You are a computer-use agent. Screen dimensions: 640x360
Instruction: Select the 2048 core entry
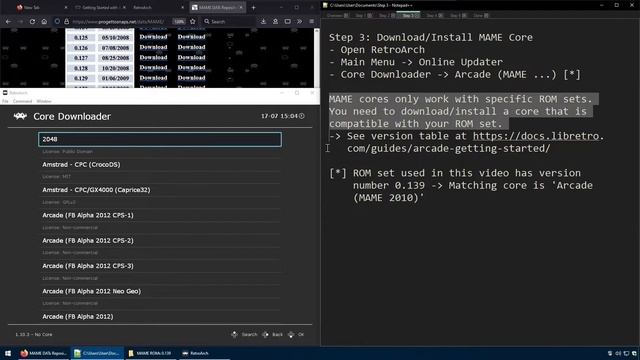tap(160, 139)
